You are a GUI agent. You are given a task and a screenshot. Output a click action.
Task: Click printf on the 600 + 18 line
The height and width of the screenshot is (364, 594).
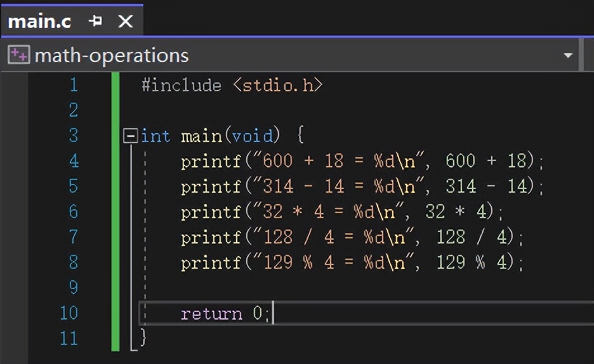(211, 161)
